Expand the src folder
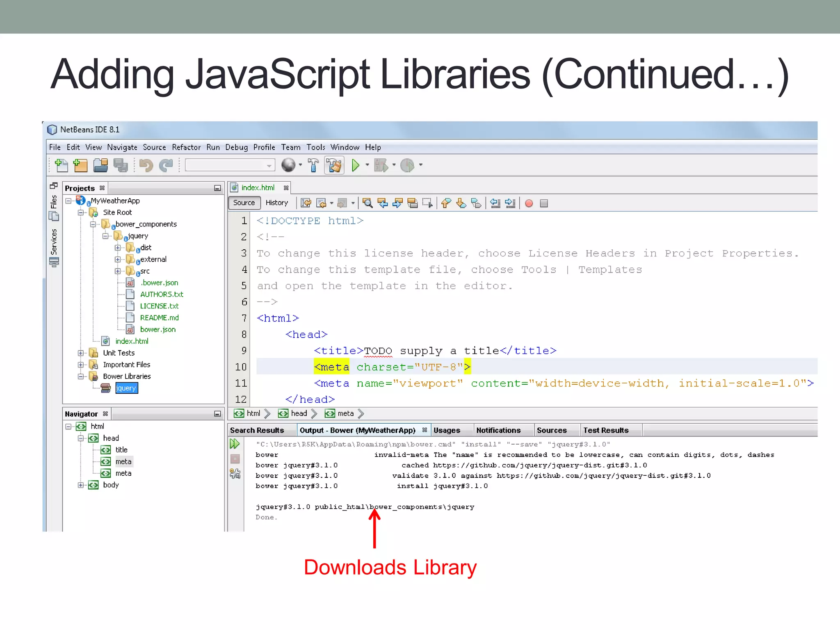This screenshot has height=630, width=840. click(x=118, y=271)
